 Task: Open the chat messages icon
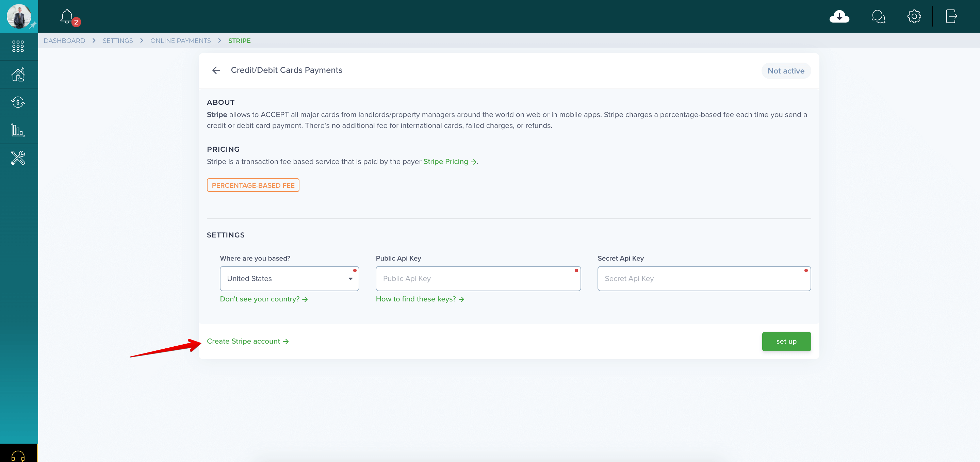pyautogui.click(x=878, y=16)
